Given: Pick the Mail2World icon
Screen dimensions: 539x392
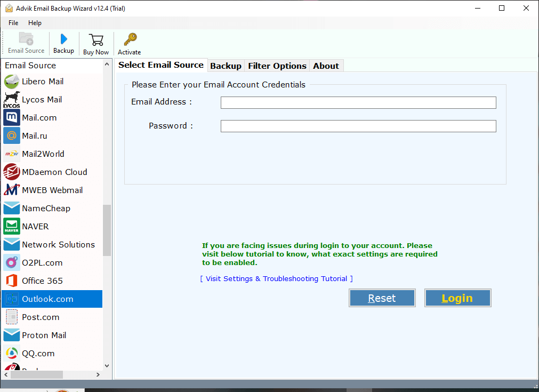Looking at the screenshot, I should 12,154.
